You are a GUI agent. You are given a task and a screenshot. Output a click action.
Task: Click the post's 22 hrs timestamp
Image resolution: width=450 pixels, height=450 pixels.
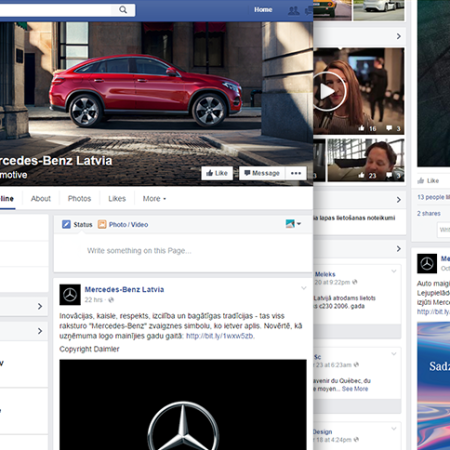tap(93, 300)
